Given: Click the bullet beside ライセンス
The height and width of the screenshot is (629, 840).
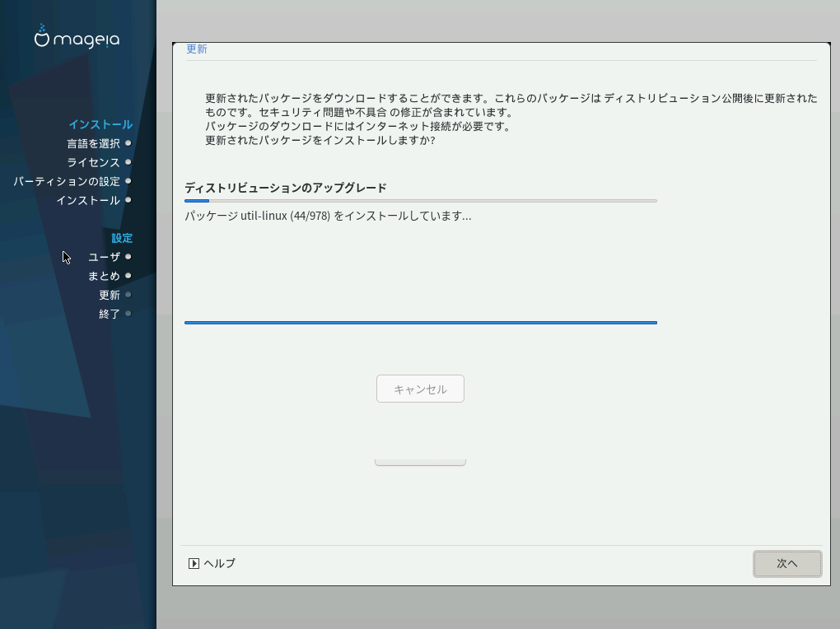Looking at the screenshot, I should point(128,162).
